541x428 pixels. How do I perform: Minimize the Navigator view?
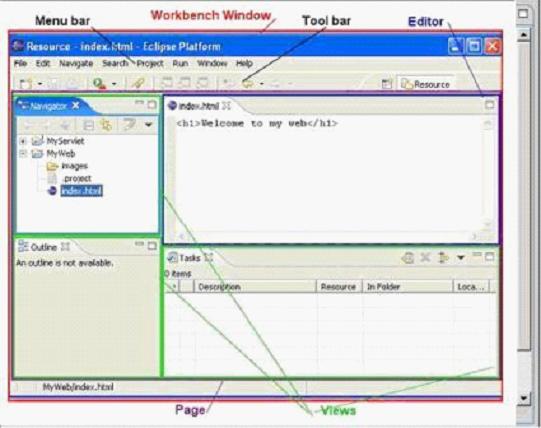(x=139, y=103)
